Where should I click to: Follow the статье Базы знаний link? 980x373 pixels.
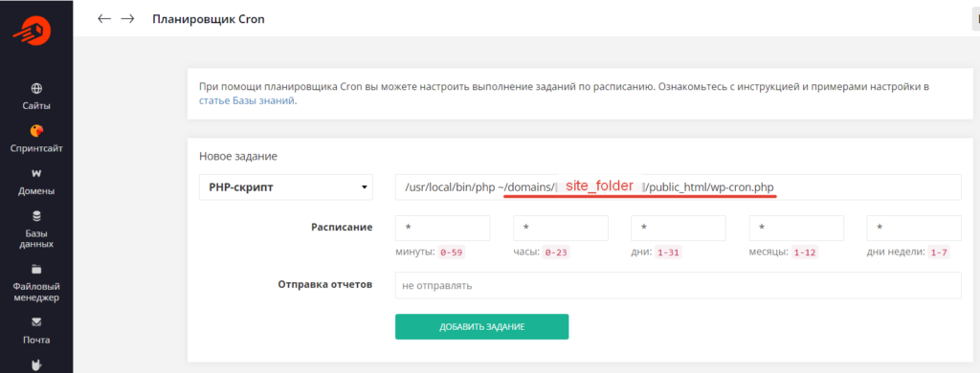point(247,100)
